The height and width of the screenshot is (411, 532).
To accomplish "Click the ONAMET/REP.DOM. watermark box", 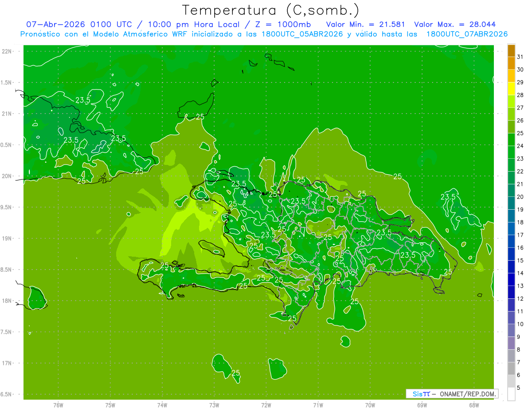I will coord(452,394).
